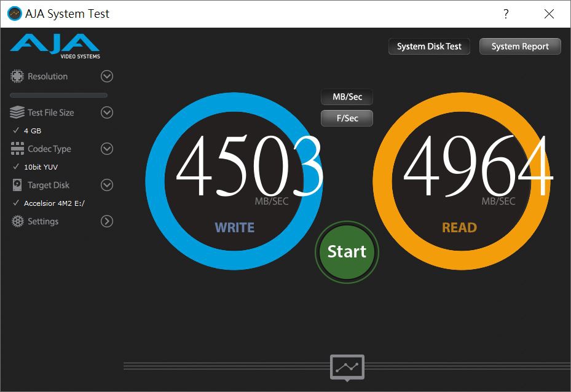Viewport: 571px width, 392px height.
Task: Click the Codec Type label
Action: click(50, 149)
